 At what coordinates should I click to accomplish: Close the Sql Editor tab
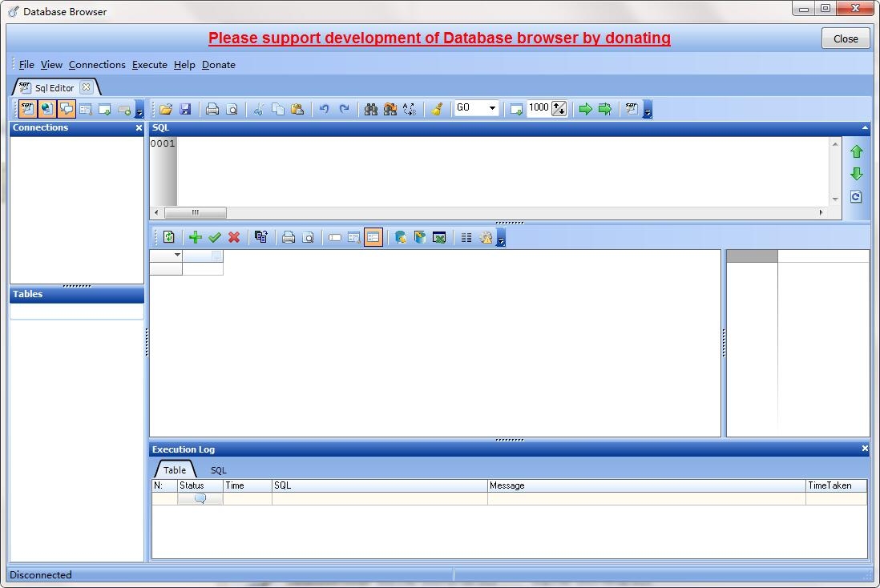coord(86,87)
